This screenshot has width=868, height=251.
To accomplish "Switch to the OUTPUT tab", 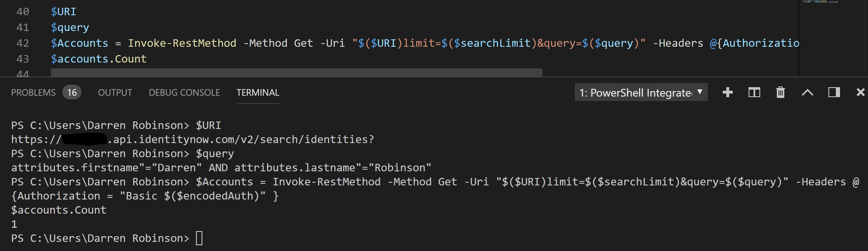I will (x=115, y=92).
